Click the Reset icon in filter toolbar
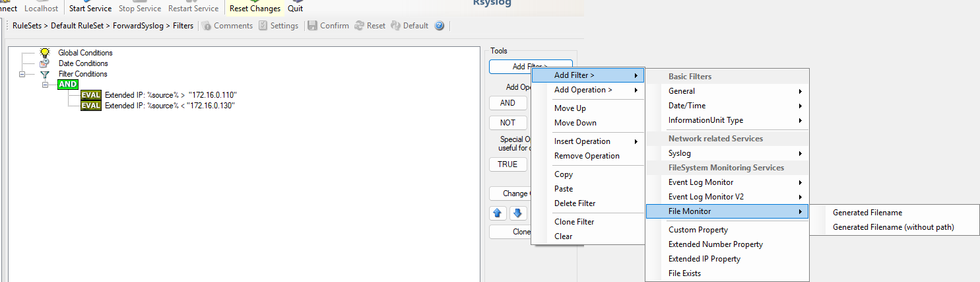Viewport: 980px width, 282px height. click(x=370, y=26)
